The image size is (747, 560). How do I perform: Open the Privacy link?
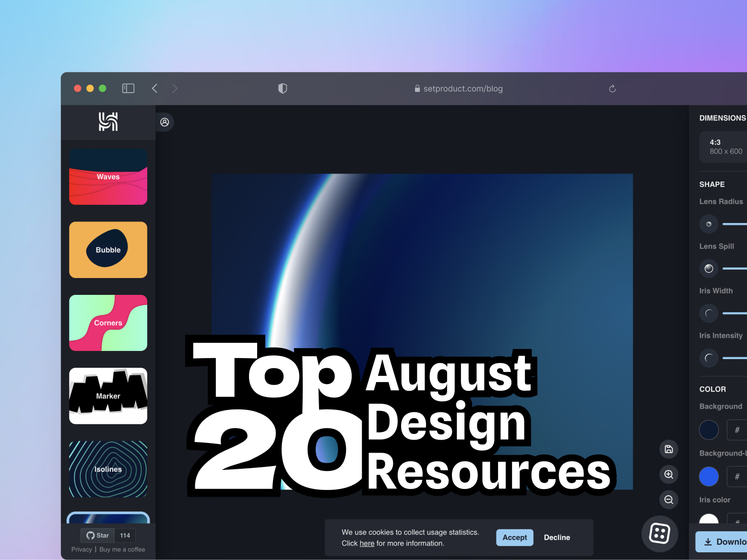[x=82, y=549]
